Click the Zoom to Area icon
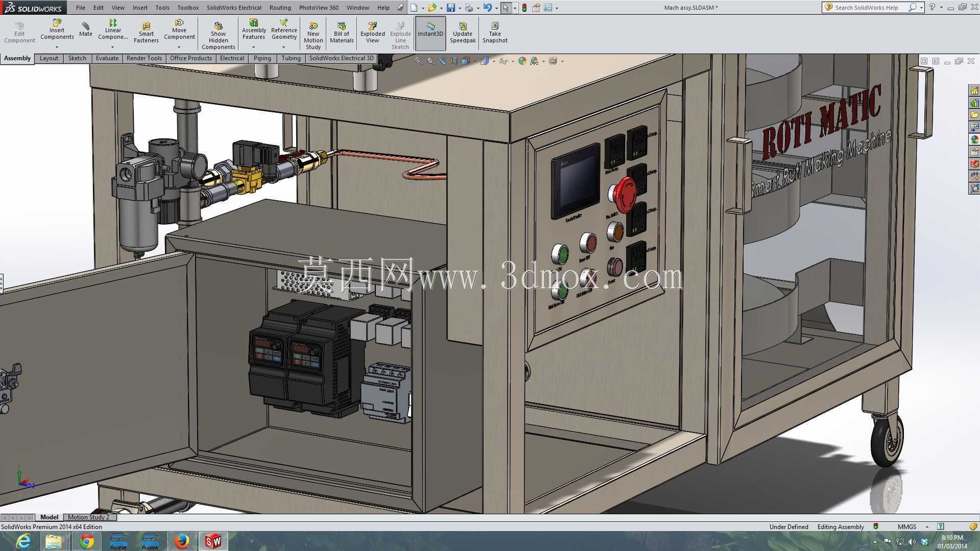 431,61
